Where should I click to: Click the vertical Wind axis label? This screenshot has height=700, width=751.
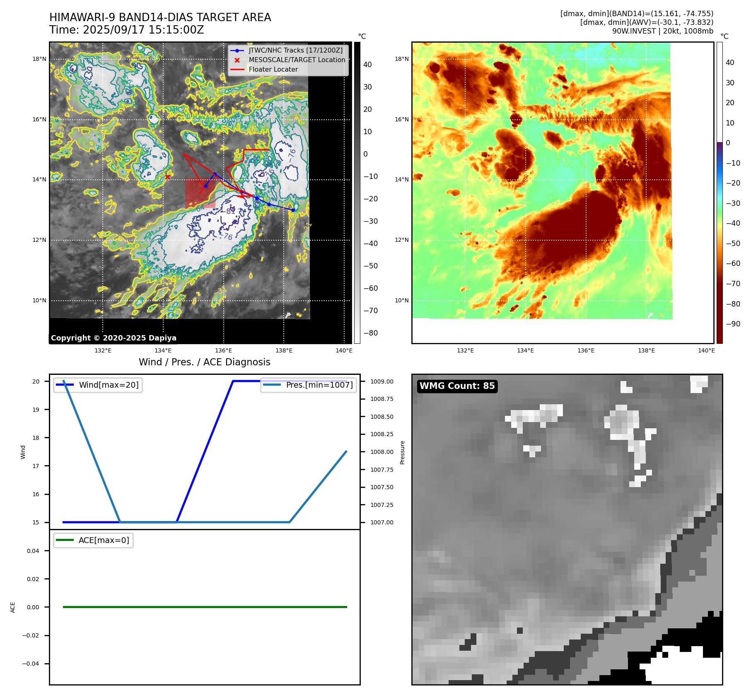23,452
